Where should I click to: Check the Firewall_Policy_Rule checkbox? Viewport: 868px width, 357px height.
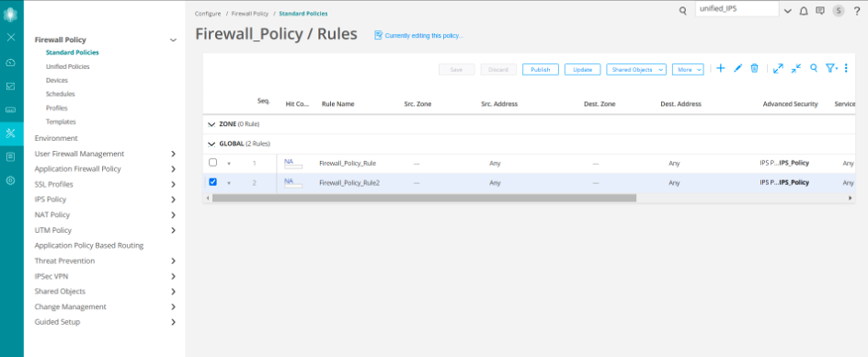coord(212,163)
